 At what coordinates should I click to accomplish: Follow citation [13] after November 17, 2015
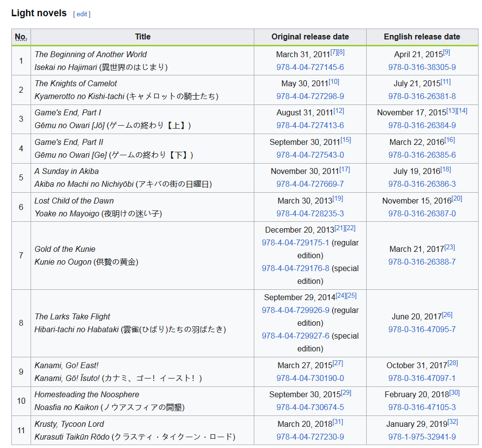coord(451,111)
